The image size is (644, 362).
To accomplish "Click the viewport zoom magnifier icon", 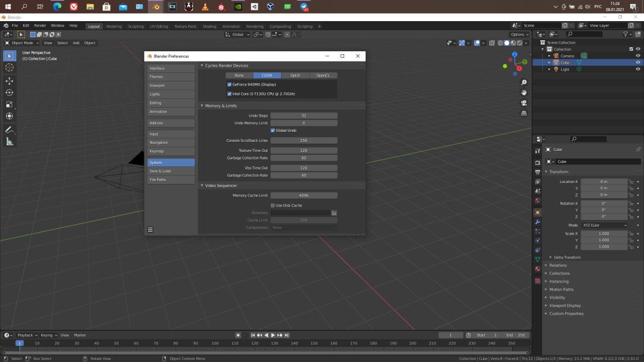I will point(524,82).
